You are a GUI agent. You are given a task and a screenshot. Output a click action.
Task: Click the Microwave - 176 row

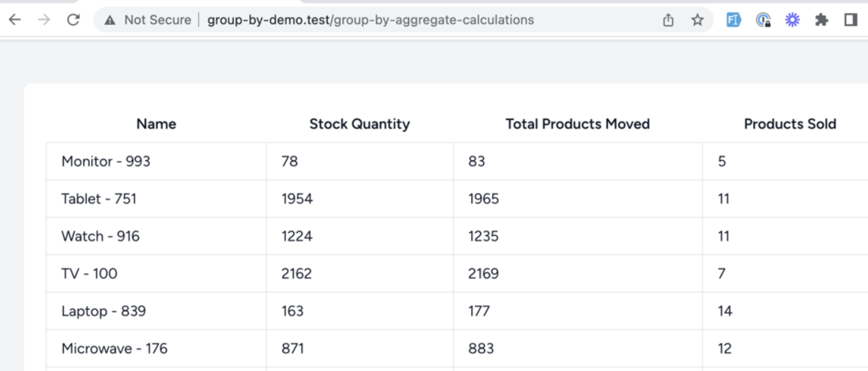click(x=457, y=349)
